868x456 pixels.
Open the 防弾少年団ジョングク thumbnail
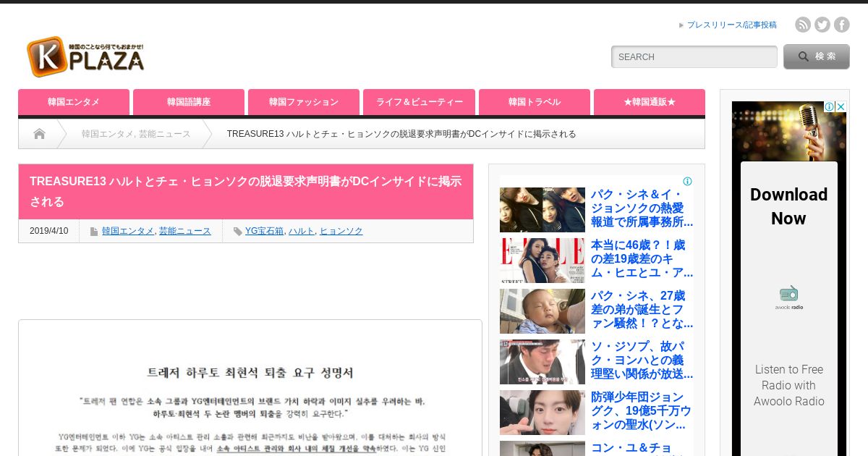click(x=542, y=413)
